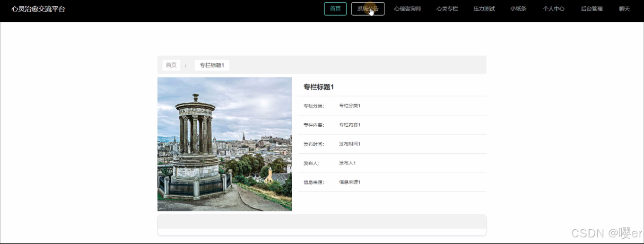Click the 专栏标题1 heading text
Viewport: 644px width, 244px height.
coord(319,87)
